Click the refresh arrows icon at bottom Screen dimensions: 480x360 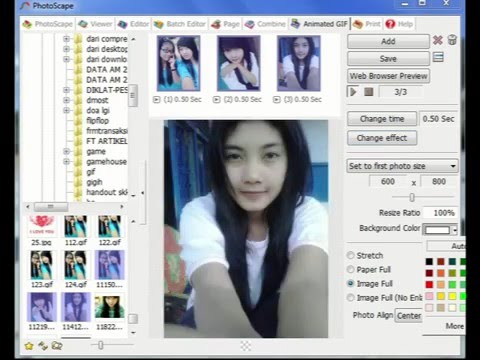(x=43, y=346)
